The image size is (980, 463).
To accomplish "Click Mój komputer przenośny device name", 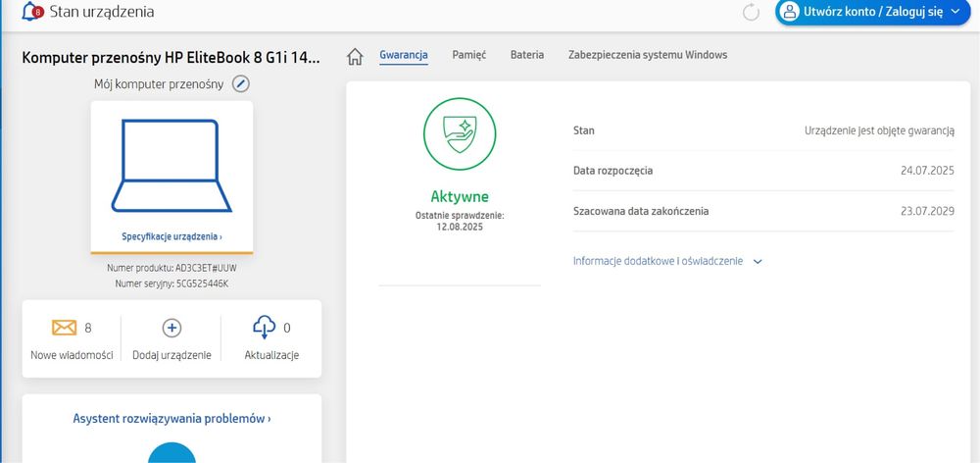I will pyautogui.click(x=159, y=83).
